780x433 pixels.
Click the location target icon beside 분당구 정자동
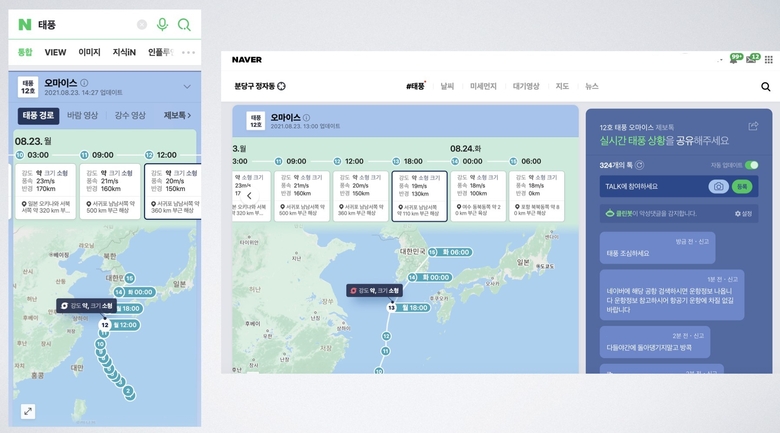click(282, 86)
